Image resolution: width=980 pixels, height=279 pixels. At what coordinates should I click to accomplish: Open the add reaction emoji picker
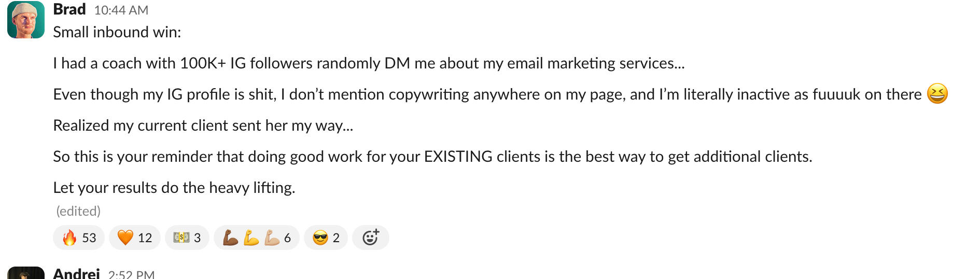coord(370,238)
